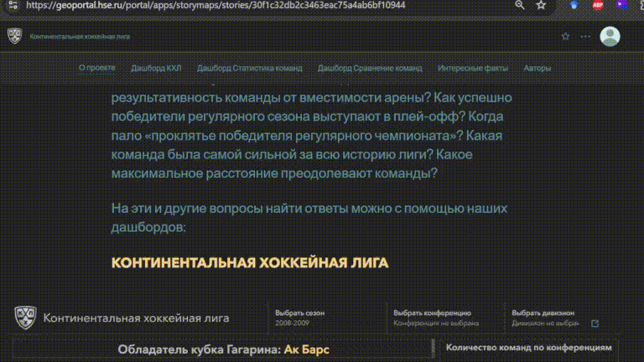This screenshot has height=362, width=644.
Task: Click the line максимальное расстояние преодолевают команды?
Action: pos(274,173)
